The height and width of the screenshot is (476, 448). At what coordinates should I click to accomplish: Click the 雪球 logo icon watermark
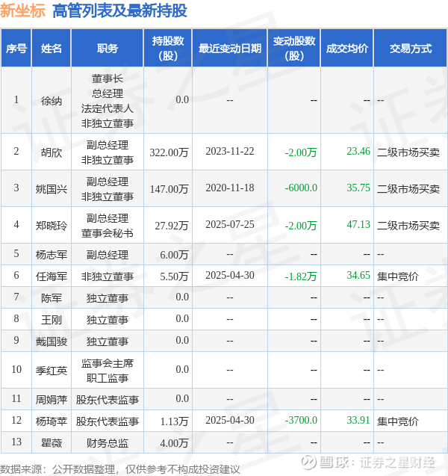pos(309,463)
